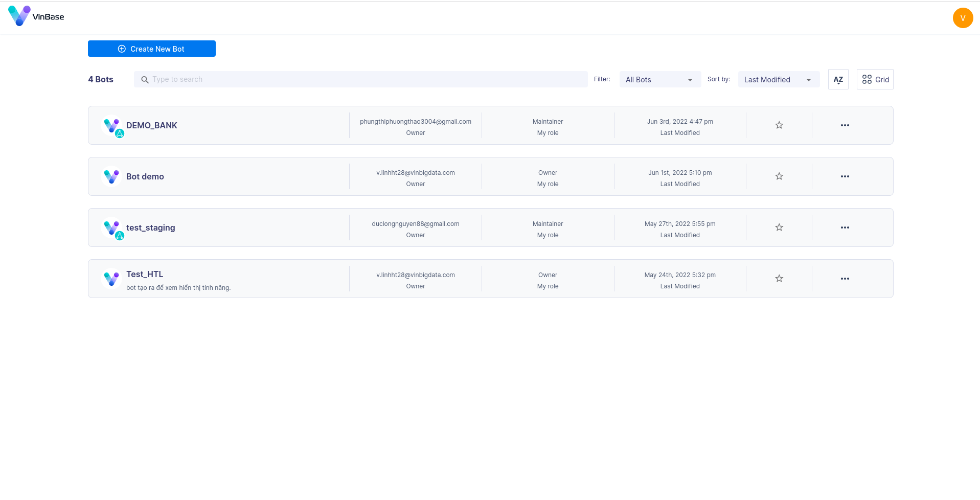Focus the bot search field

click(x=361, y=79)
